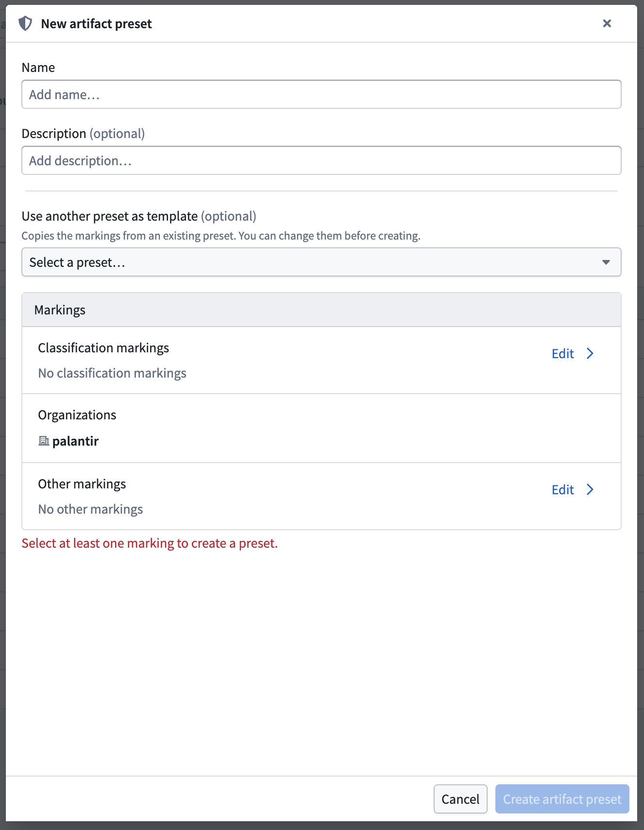
Task: Open the Select a preset dropdown
Action: click(x=322, y=262)
